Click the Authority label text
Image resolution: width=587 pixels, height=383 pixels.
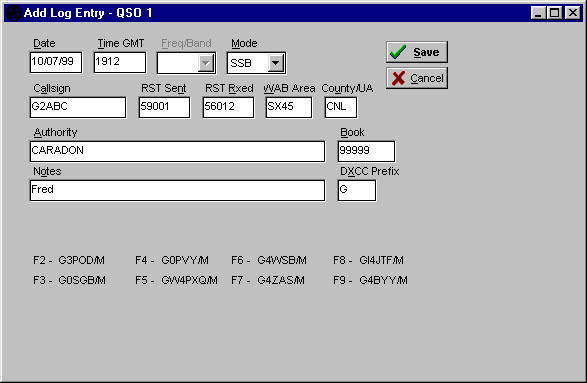click(x=55, y=132)
